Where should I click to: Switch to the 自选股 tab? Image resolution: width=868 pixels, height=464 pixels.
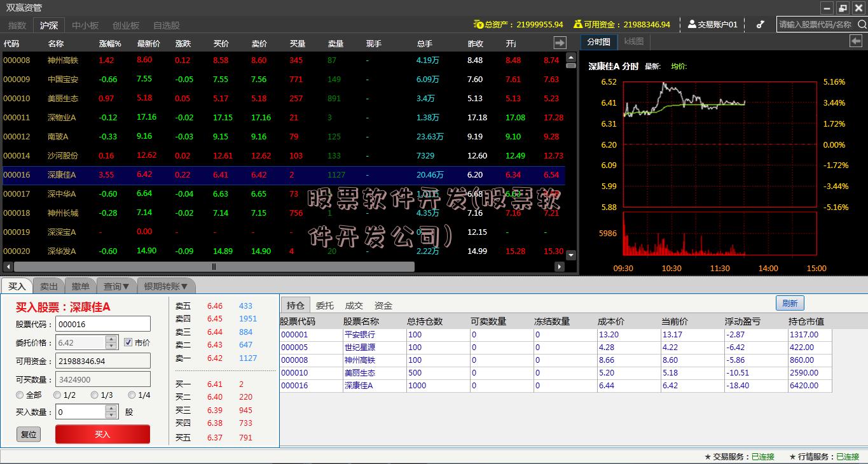(x=167, y=25)
